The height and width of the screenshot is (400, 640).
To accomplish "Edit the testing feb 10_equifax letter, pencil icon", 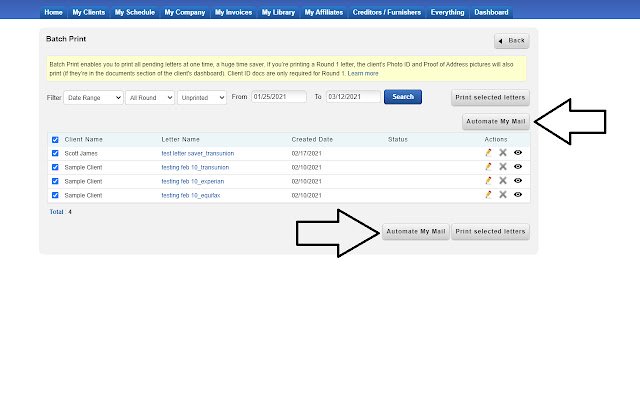I will point(488,195).
